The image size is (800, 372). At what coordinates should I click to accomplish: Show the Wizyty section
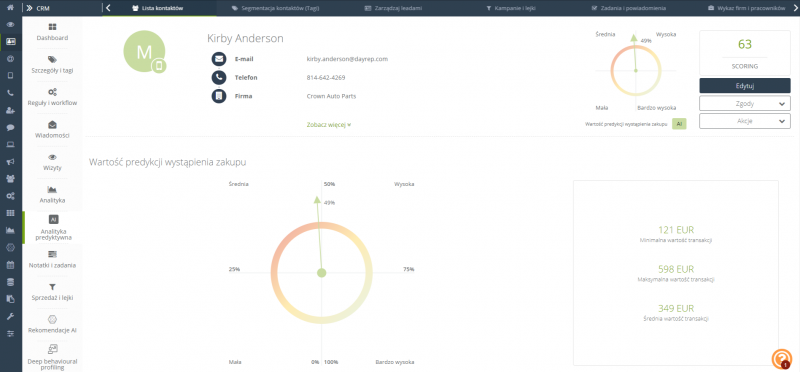click(52, 162)
